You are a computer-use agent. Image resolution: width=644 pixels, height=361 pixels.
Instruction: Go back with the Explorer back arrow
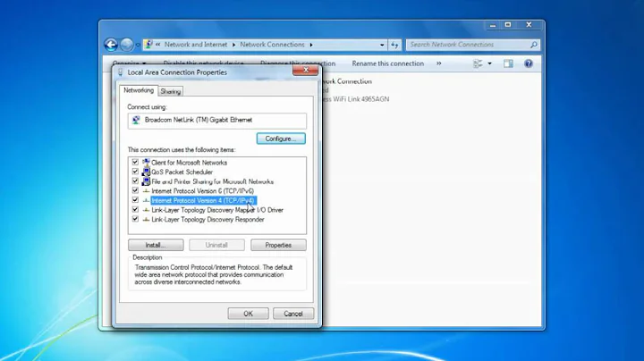[x=111, y=45]
